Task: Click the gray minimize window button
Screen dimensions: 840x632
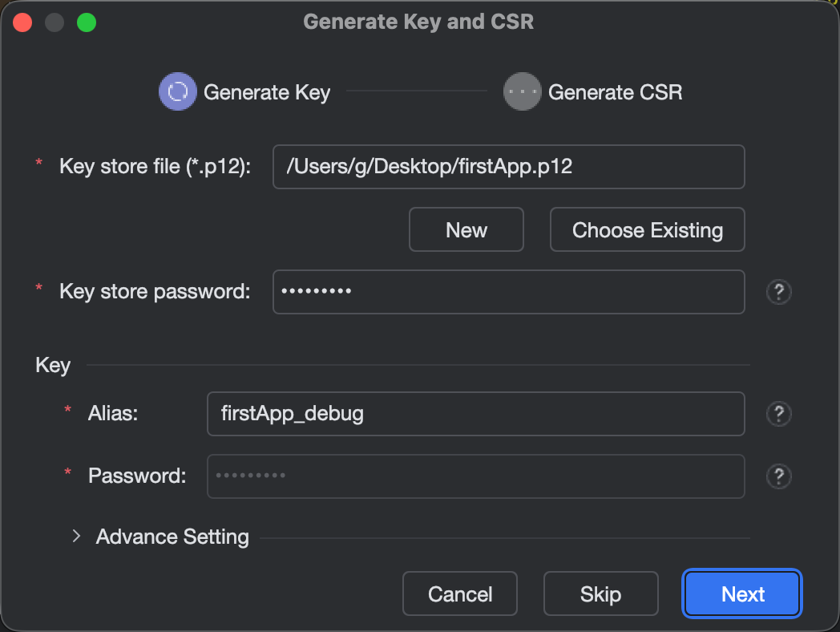Action: tap(55, 22)
